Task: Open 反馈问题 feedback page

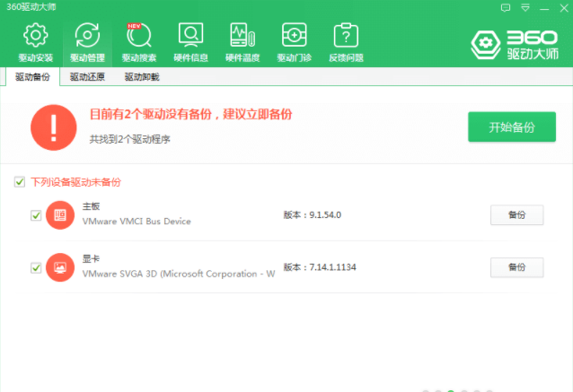Action: pyautogui.click(x=346, y=42)
